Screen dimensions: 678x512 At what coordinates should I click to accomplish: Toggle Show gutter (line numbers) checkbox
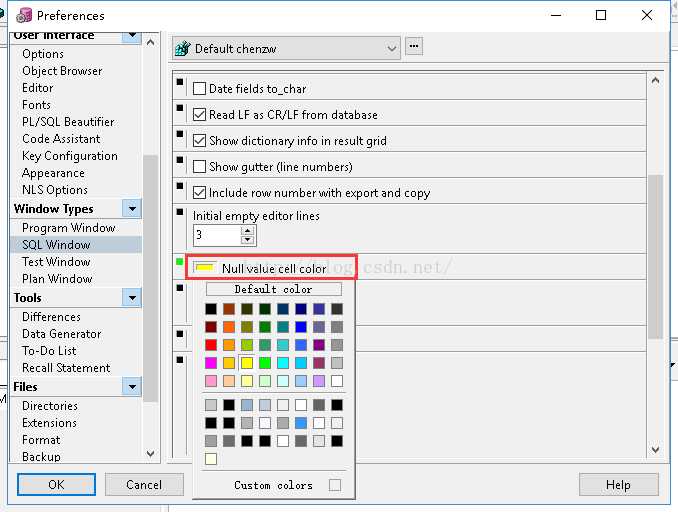pos(199,167)
